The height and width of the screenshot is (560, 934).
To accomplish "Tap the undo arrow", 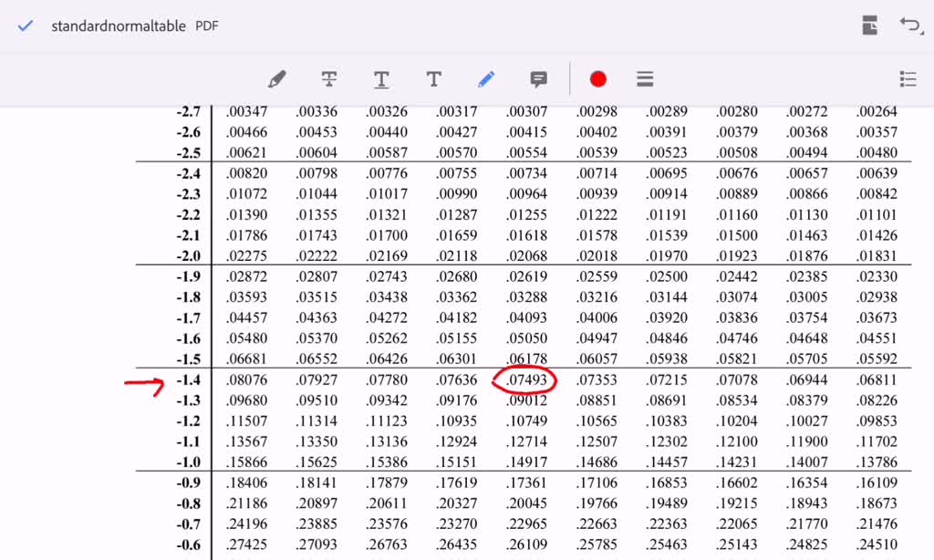I will click(911, 26).
